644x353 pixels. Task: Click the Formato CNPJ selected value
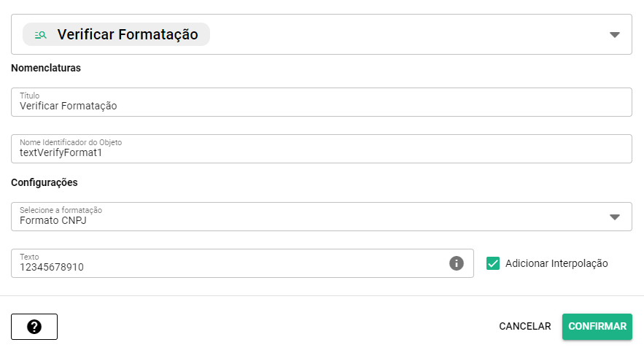point(53,220)
